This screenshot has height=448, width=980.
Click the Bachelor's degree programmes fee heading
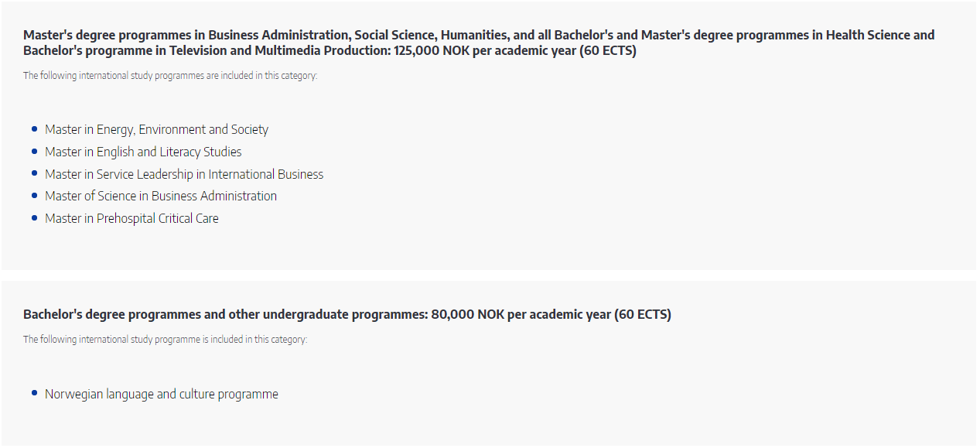(x=347, y=315)
